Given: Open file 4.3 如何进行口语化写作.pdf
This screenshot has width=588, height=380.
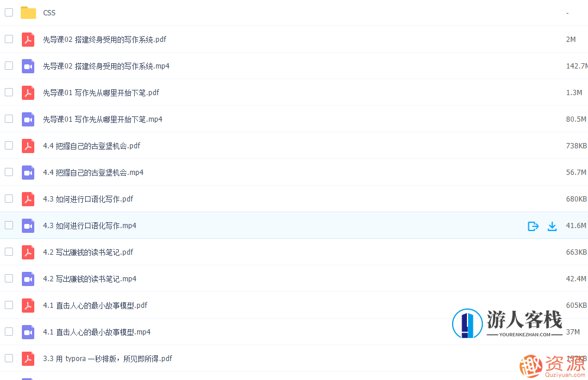Looking at the screenshot, I should tap(88, 199).
